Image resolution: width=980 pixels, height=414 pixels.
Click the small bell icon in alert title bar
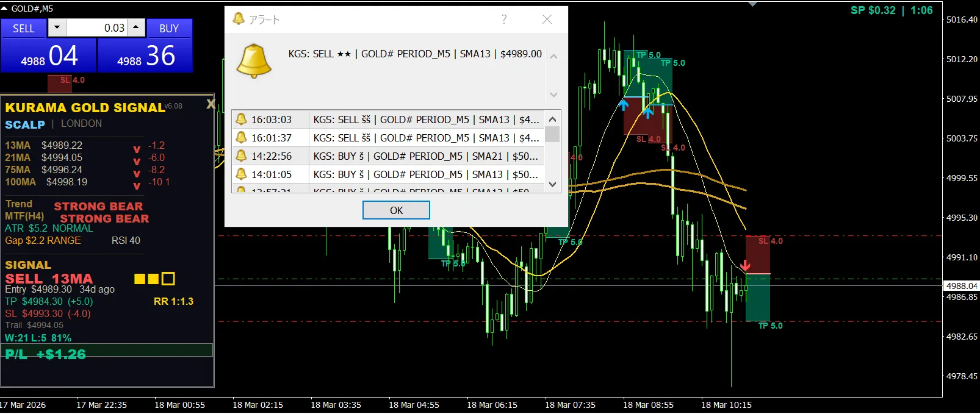tap(238, 20)
